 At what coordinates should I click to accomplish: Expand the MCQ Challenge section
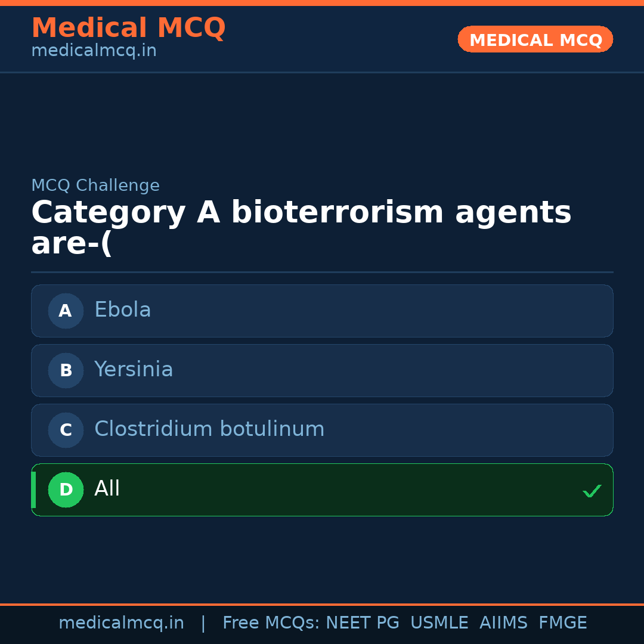click(x=95, y=185)
